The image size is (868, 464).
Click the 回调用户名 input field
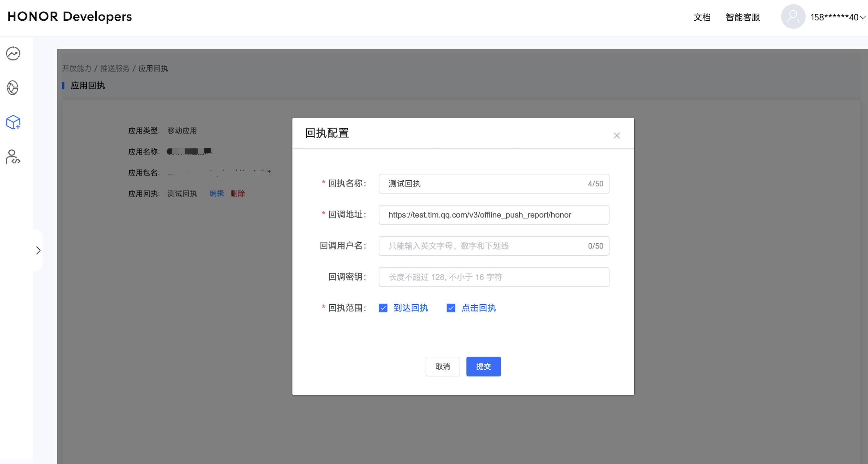click(x=485, y=246)
